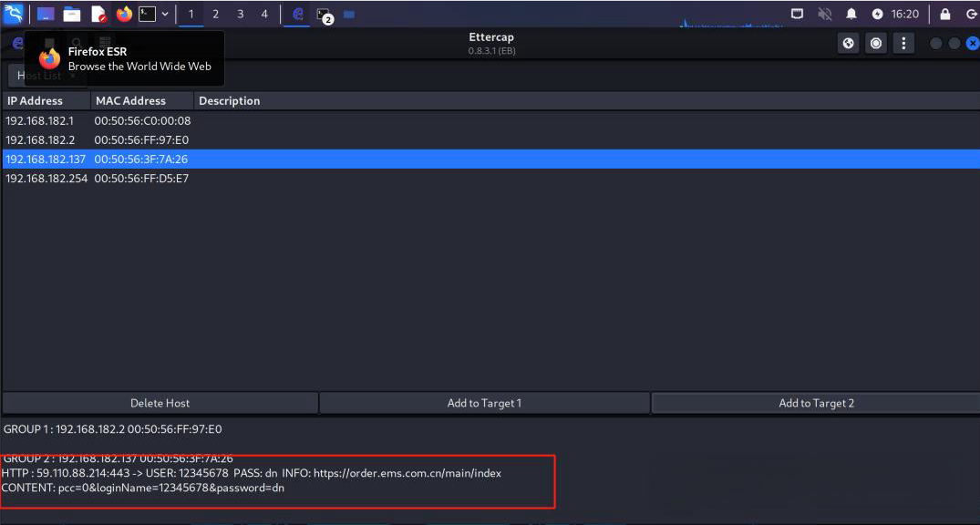This screenshot has height=525, width=980.
Task: Click the muted volume tray icon
Action: click(824, 14)
